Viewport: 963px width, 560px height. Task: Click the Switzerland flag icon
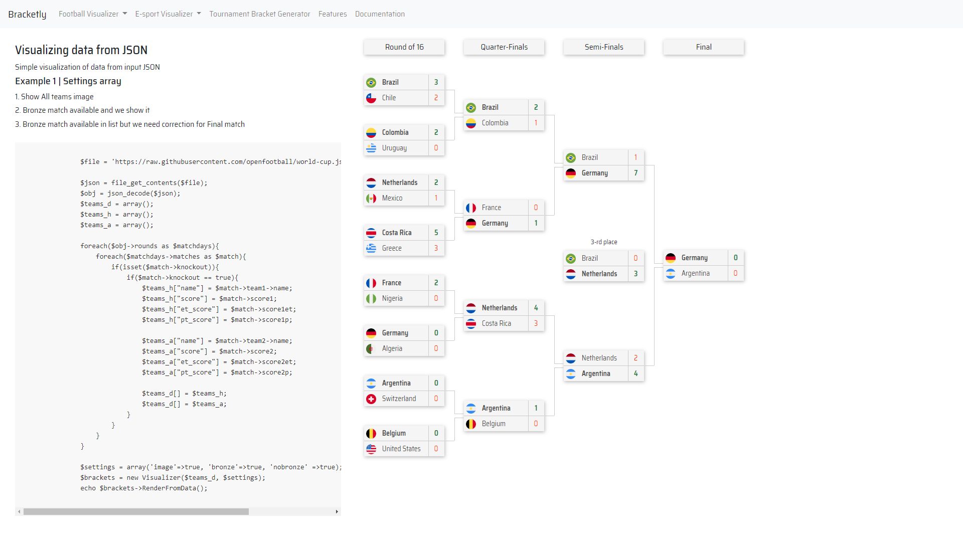pos(371,399)
